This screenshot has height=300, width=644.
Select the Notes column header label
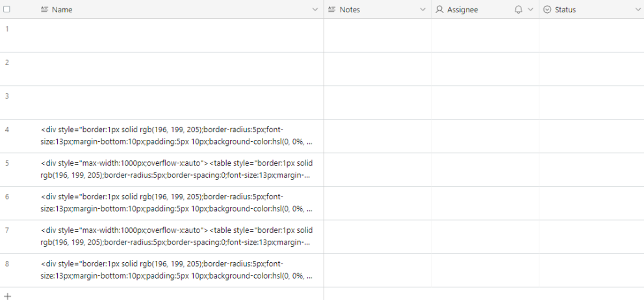click(x=350, y=10)
